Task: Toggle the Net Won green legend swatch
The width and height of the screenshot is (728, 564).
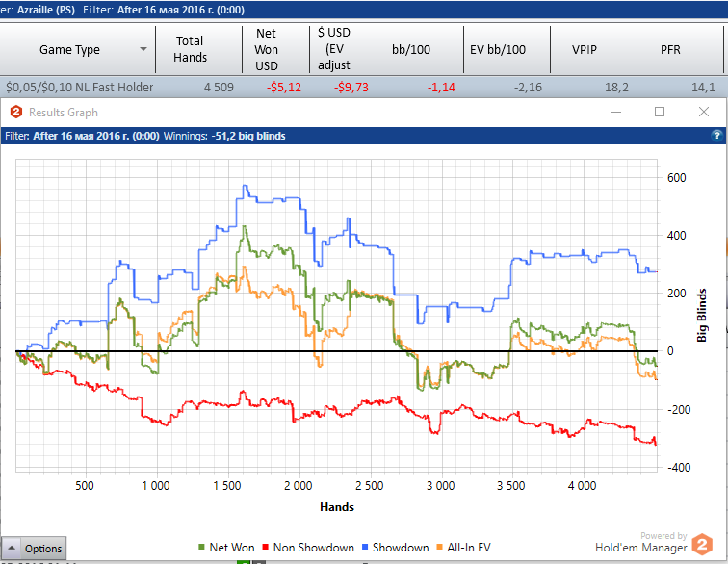Action: 201,548
